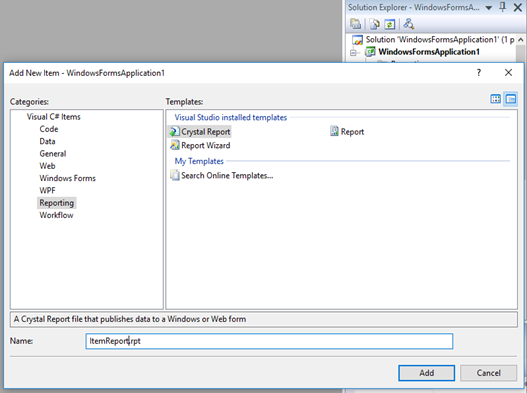Select Visual C# Items category
Screen dimensions: 527x393
54,117
